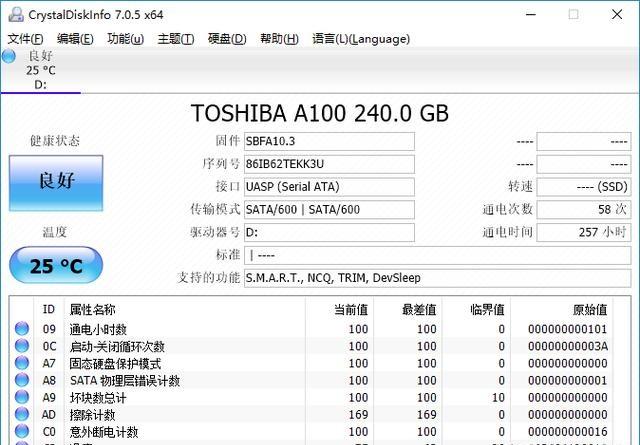Image resolution: width=640 pixels, height=445 pixels.
Task: Click the 属性名称 column header
Action: [x=92, y=309]
